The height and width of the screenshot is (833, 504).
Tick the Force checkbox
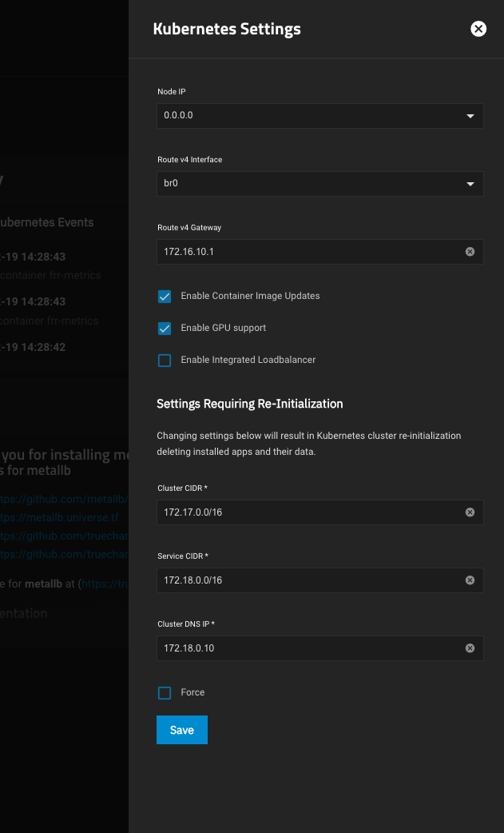tap(165, 693)
